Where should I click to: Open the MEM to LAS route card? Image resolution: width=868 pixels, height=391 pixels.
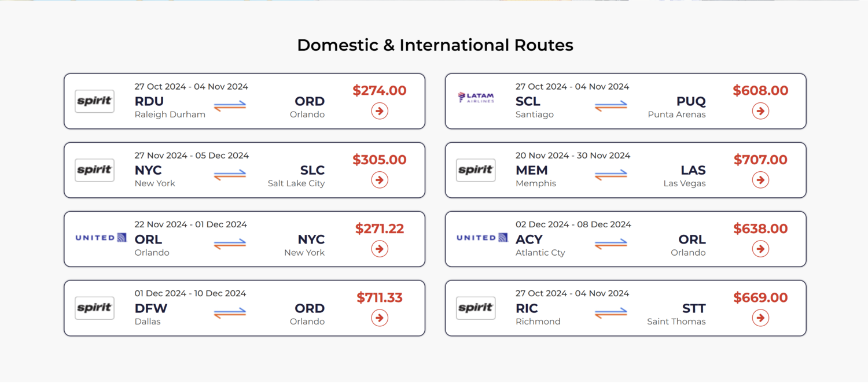click(626, 170)
